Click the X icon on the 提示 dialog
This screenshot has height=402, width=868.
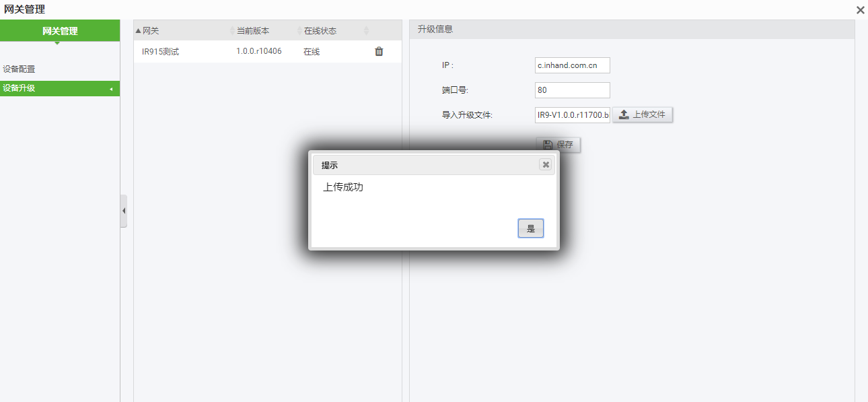[546, 164]
